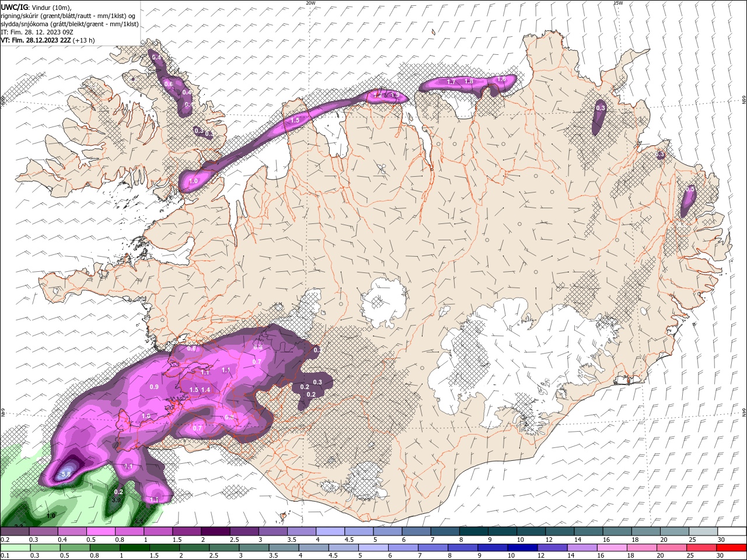747x560 pixels.
Task: Click the bright pink 0.5–0.8 swatch in the top legend row
Action: 101,531
